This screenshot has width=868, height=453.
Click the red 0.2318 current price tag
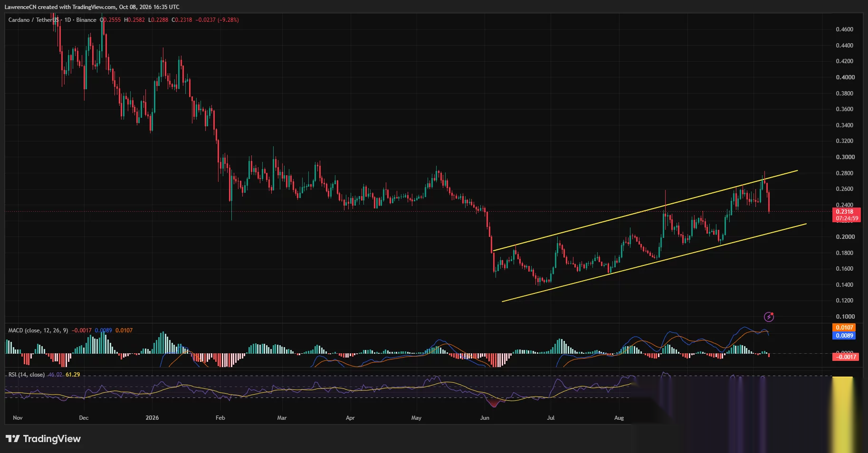pos(844,212)
